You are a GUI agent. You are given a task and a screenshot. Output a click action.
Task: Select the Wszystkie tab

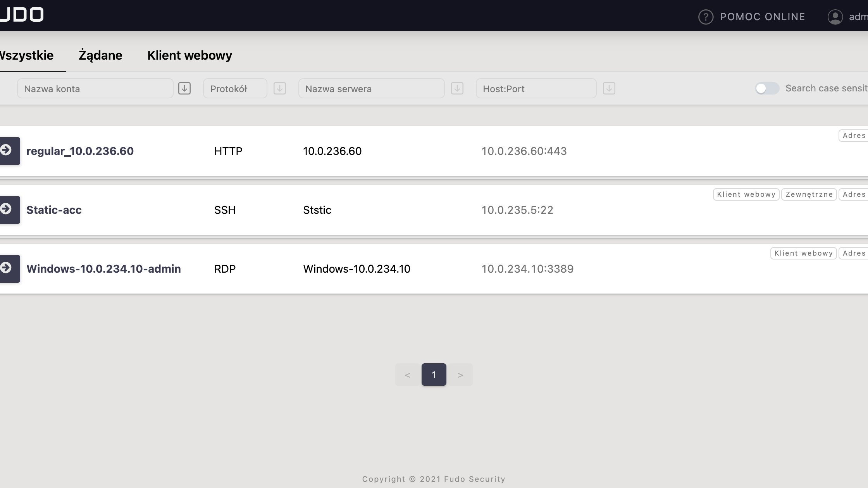click(26, 55)
